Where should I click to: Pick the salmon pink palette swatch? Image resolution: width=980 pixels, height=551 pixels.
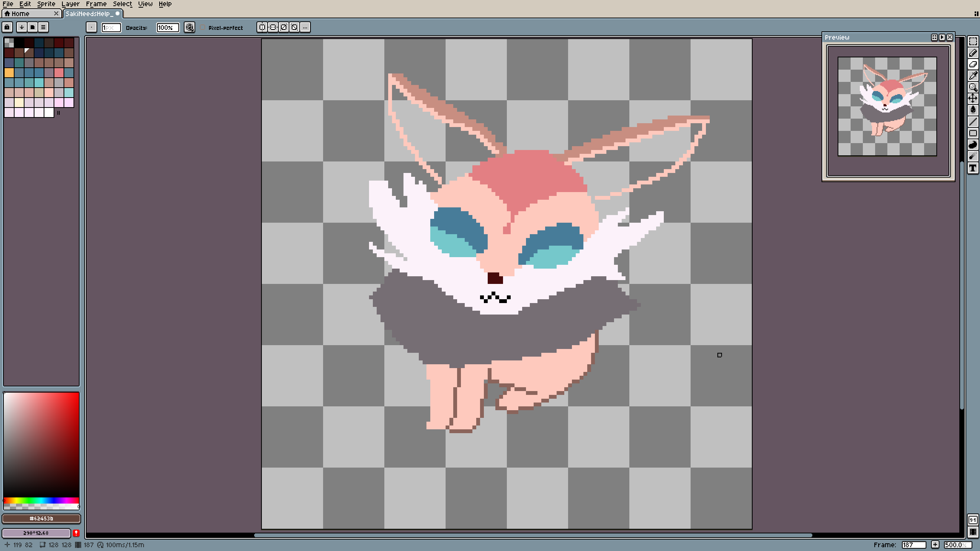click(x=59, y=72)
